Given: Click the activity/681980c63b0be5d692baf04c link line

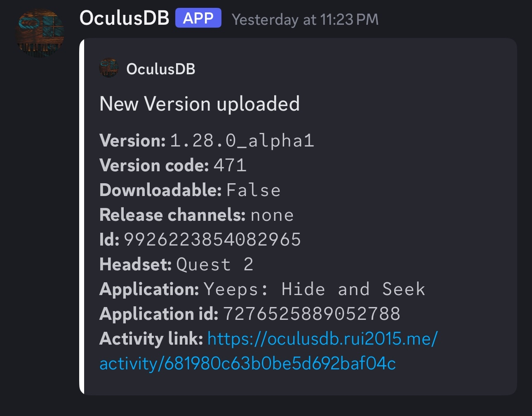Looking at the screenshot, I should click(x=248, y=364).
